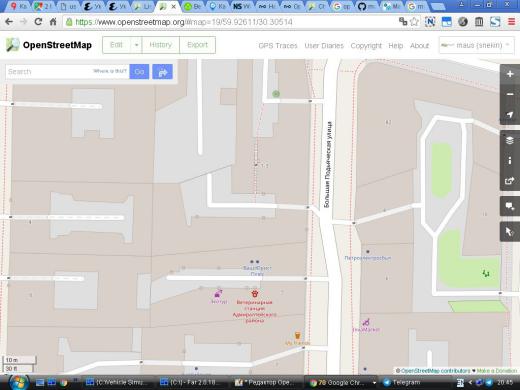Open the Export tab
The image size is (520, 390).
[x=197, y=45]
